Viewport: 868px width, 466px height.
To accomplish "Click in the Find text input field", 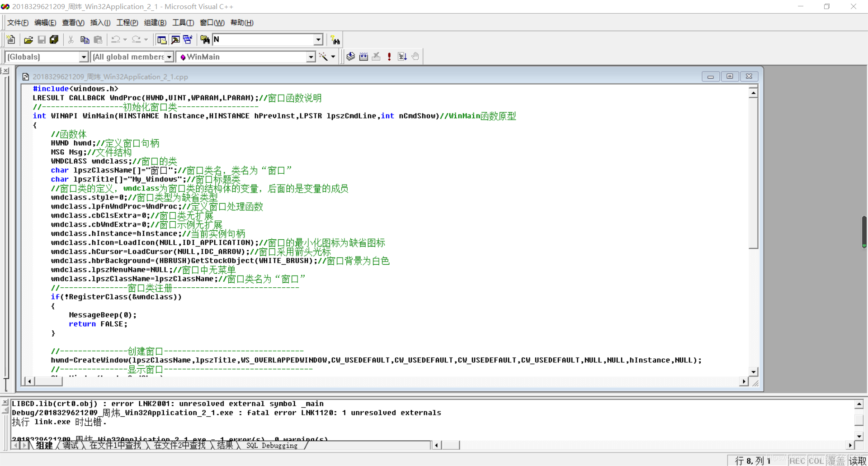I will pos(263,40).
